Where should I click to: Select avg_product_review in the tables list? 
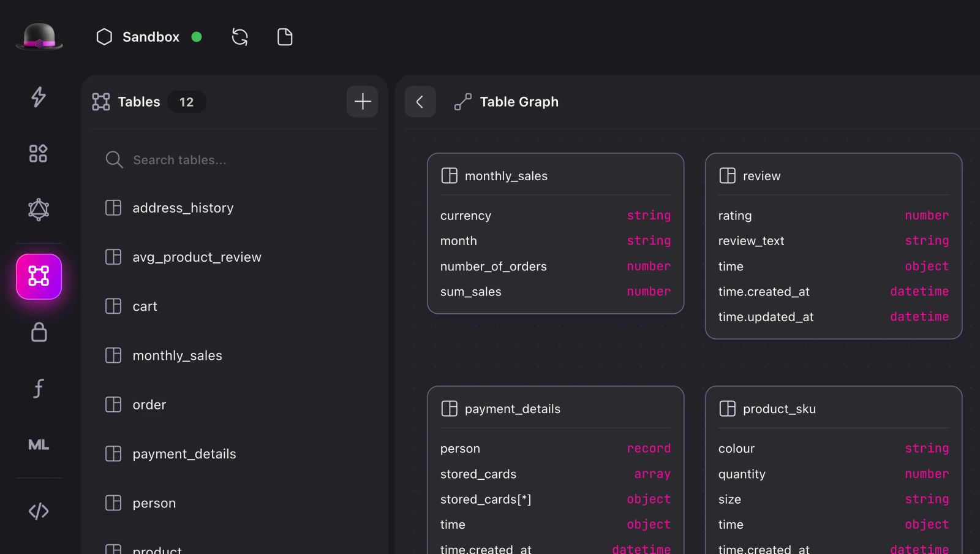(197, 257)
